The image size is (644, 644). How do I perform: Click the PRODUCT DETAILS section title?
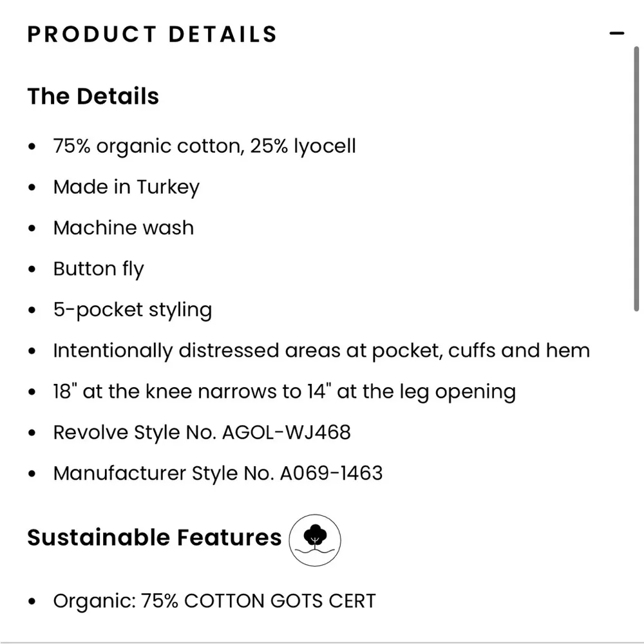[151, 33]
